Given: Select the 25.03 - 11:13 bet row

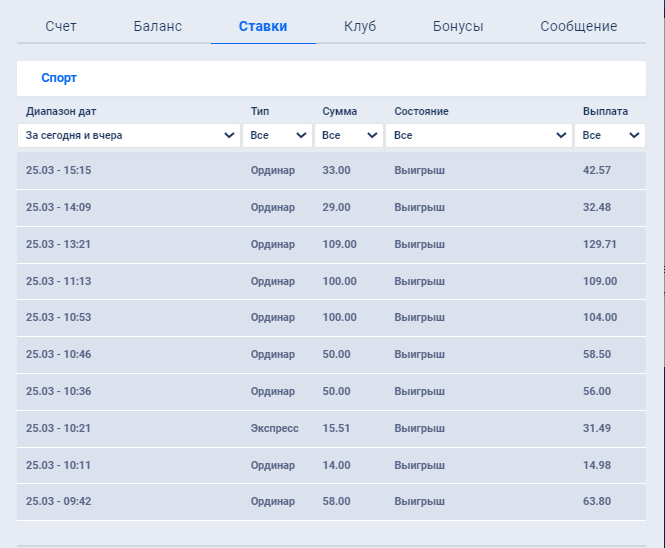Looking at the screenshot, I should [331, 281].
